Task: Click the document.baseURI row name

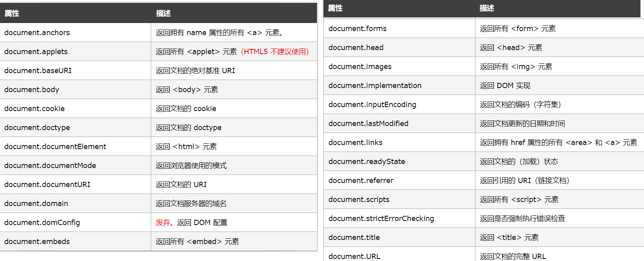Action: (38, 71)
